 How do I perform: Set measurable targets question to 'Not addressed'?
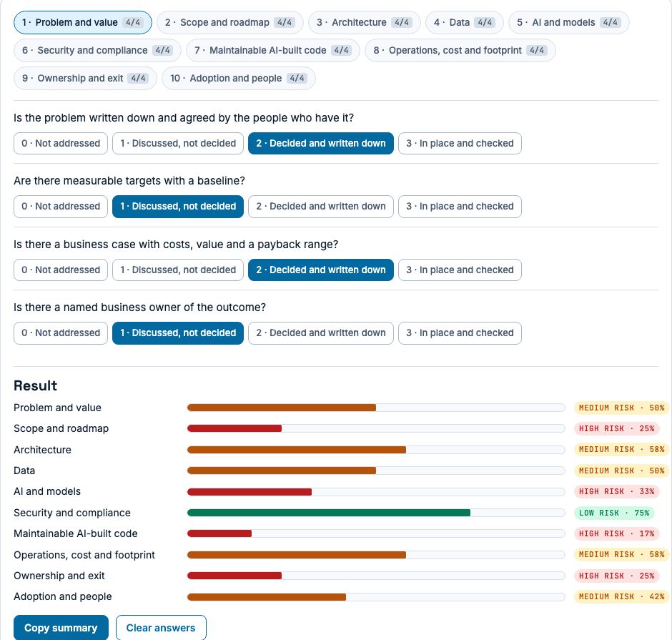[61, 207]
